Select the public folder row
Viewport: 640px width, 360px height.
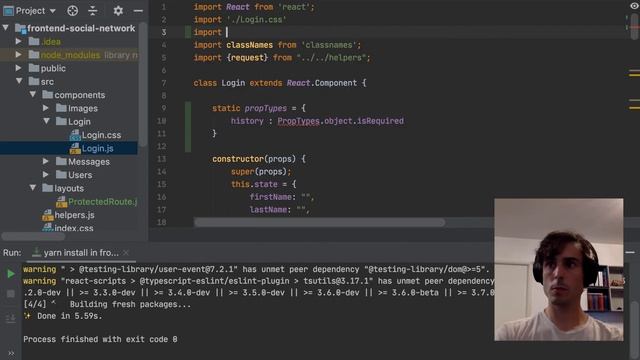coord(69,68)
